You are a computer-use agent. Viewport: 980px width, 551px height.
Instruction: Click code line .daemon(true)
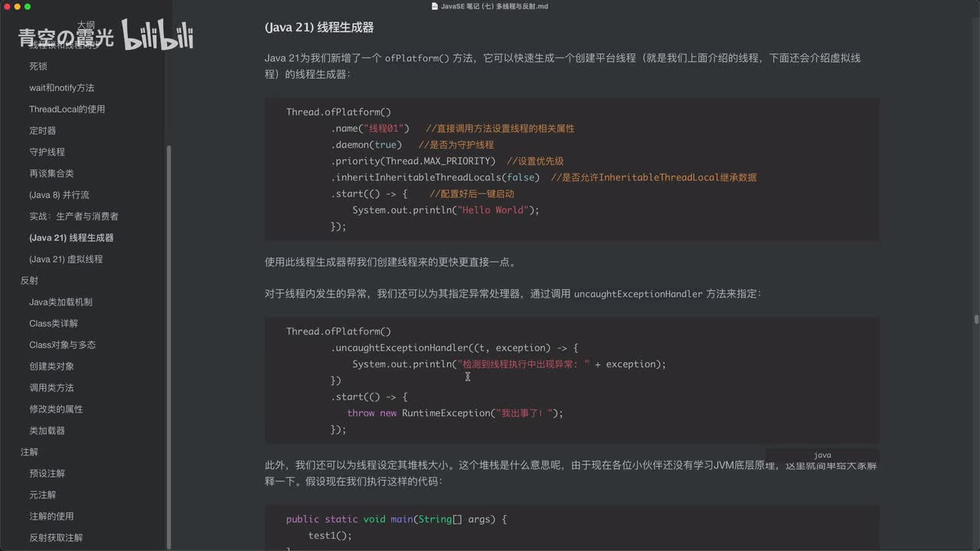tap(366, 145)
